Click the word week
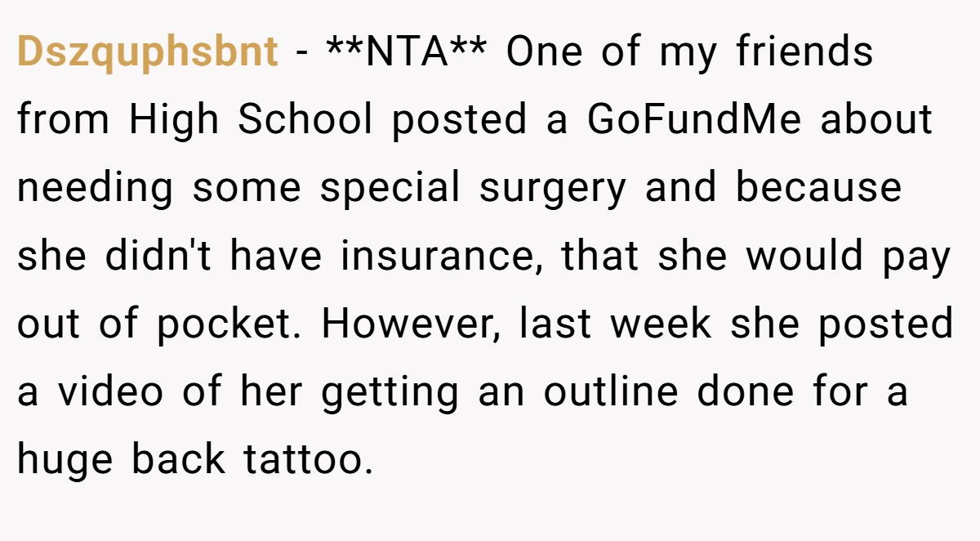Screen dimensions: 980x541 pos(661,324)
